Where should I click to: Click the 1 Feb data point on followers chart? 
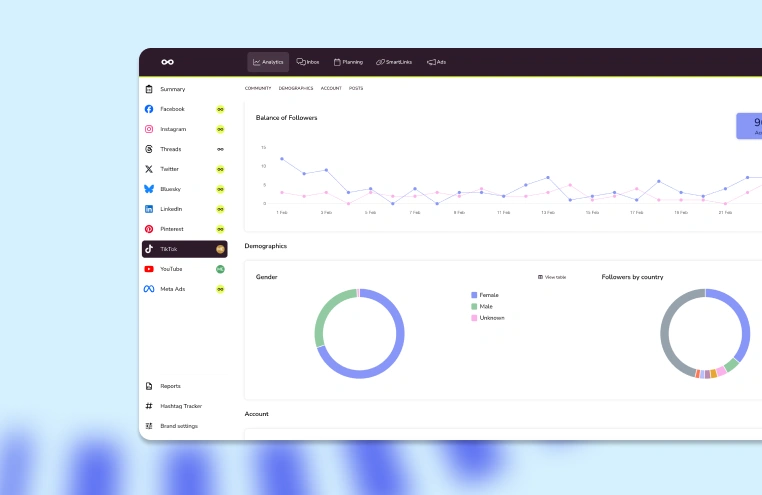pos(282,159)
